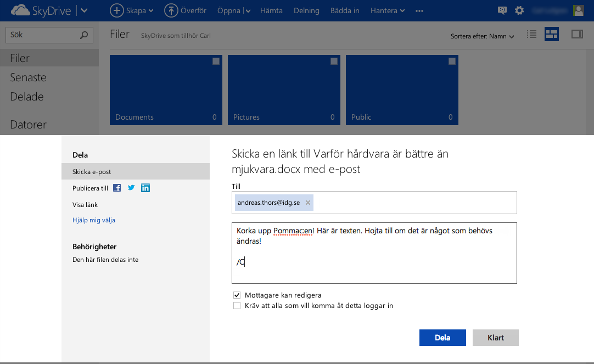Click Hämta in the top toolbar

271,10
